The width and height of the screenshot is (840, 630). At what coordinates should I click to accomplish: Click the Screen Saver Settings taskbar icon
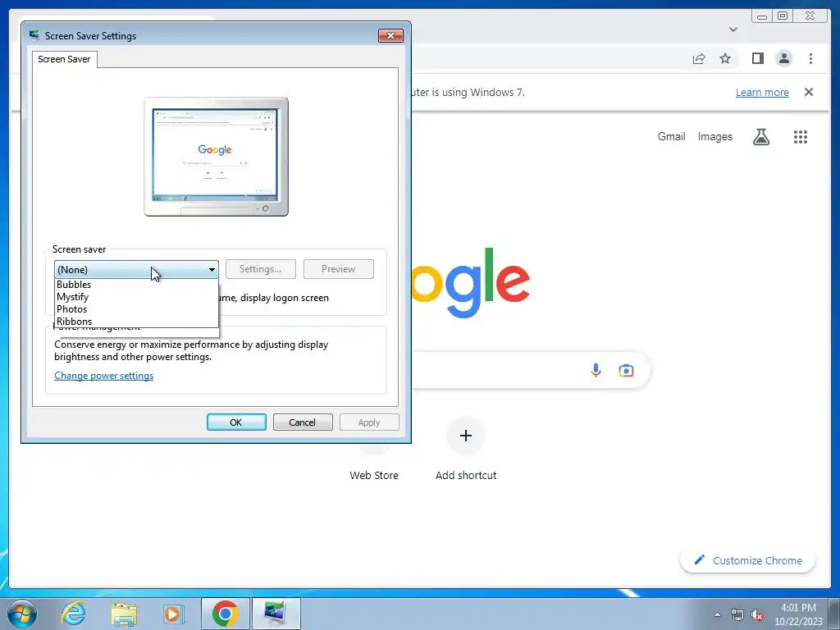276,614
